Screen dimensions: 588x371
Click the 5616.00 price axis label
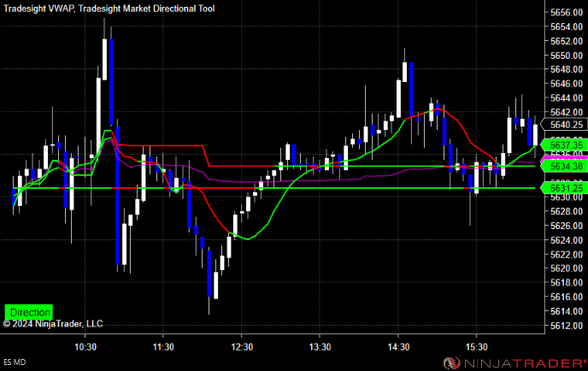click(x=567, y=297)
